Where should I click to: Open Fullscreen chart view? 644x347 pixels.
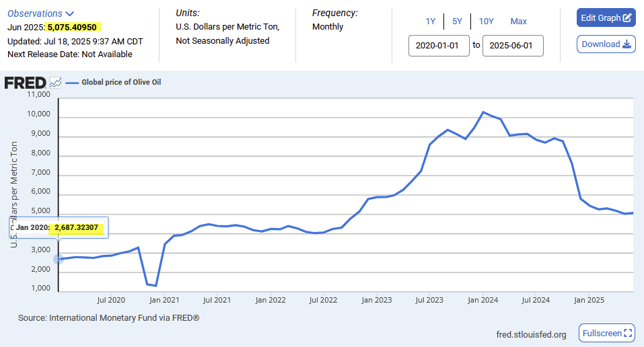(x=606, y=333)
